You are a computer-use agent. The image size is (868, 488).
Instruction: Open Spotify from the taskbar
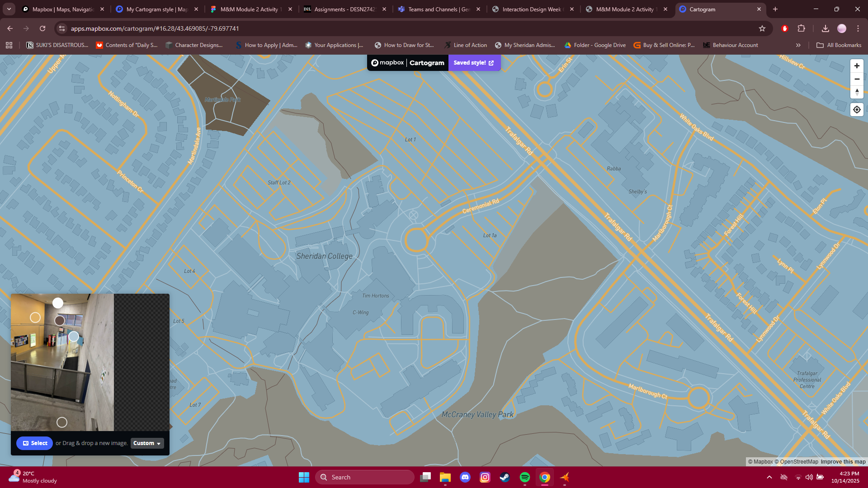(x=525, y=477)
